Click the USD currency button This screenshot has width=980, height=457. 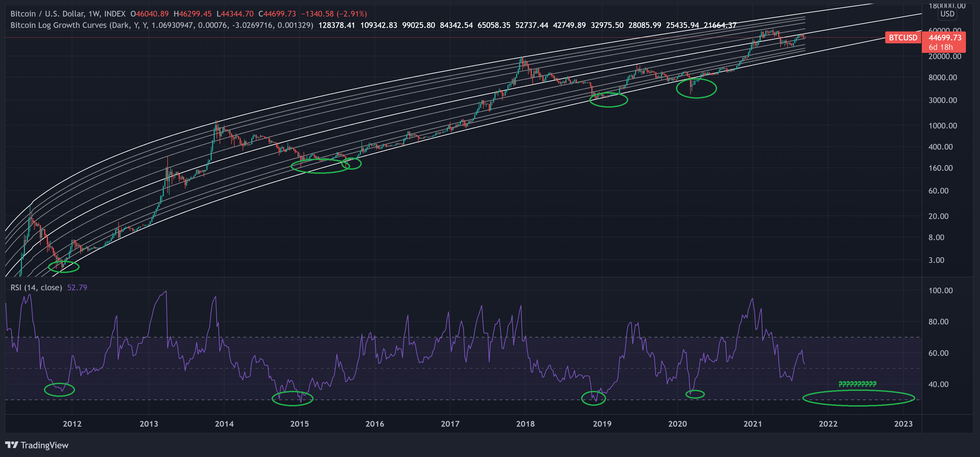click(947, 14)
